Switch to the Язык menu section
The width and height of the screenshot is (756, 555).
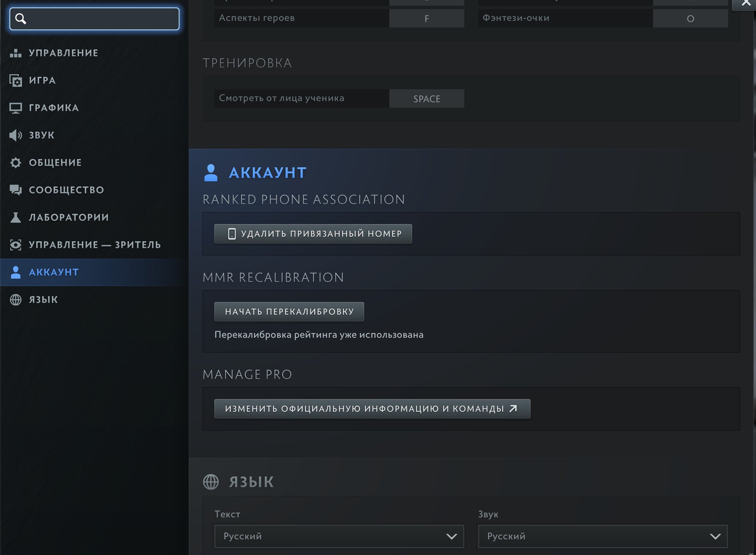44,300
